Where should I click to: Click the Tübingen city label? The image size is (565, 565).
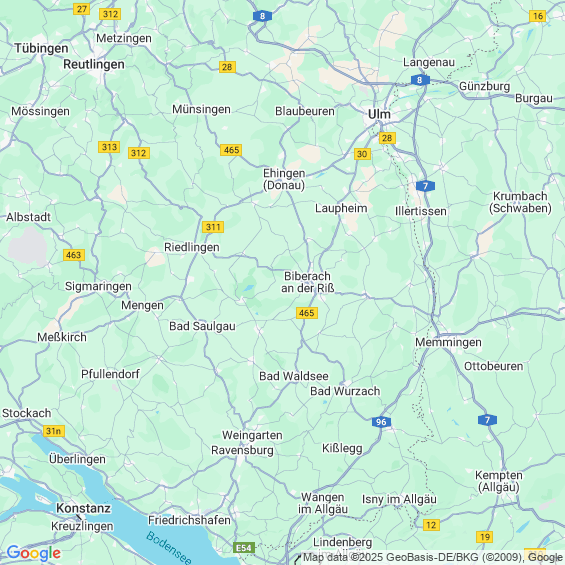(41, 48)
